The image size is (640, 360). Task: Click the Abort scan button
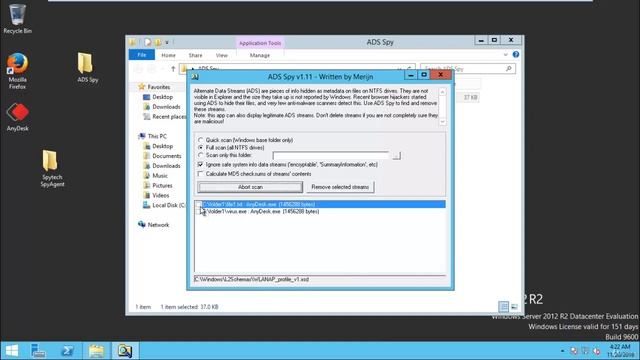250,187
